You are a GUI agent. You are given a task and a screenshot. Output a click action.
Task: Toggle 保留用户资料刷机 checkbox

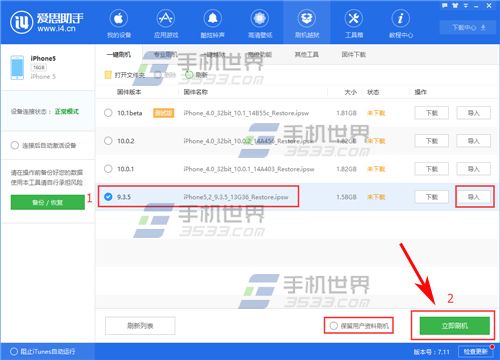tap(333, 326)
